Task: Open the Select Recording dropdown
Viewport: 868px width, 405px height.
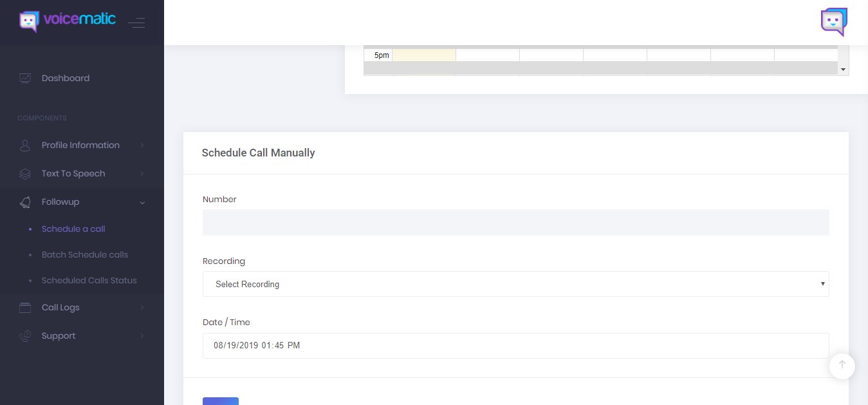Action: 515,284
